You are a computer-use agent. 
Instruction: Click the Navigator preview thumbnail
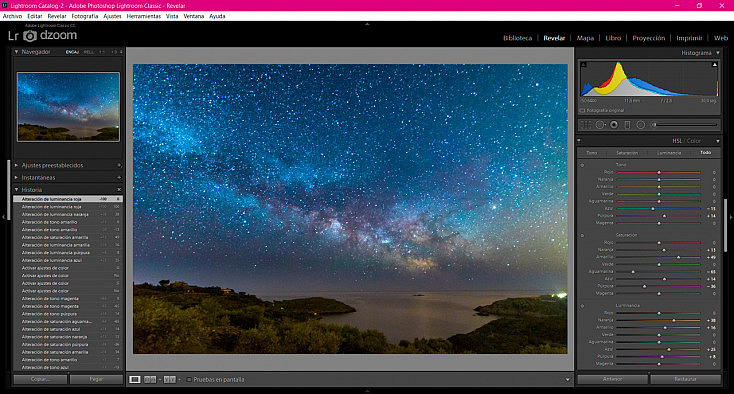tap(68, 107)
